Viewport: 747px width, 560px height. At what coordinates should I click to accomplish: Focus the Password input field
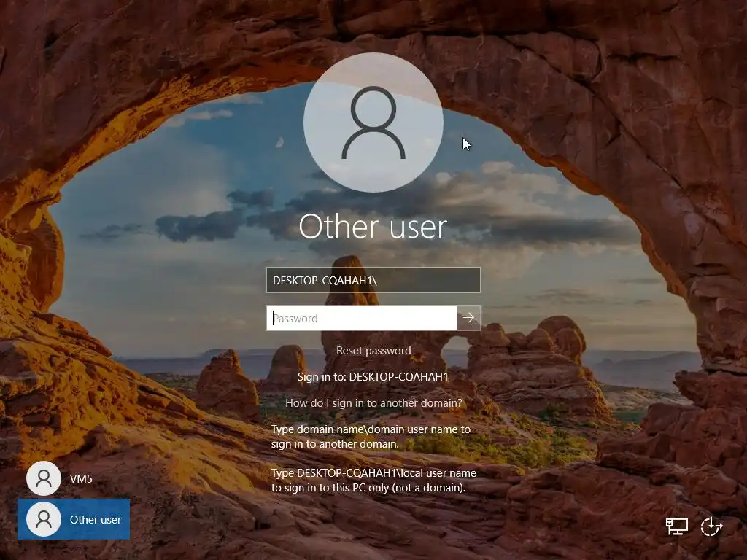[x=362, y=318]
